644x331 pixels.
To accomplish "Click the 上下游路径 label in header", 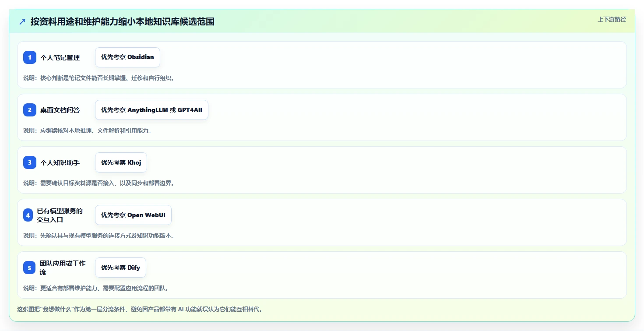I will tap(612, 19).
